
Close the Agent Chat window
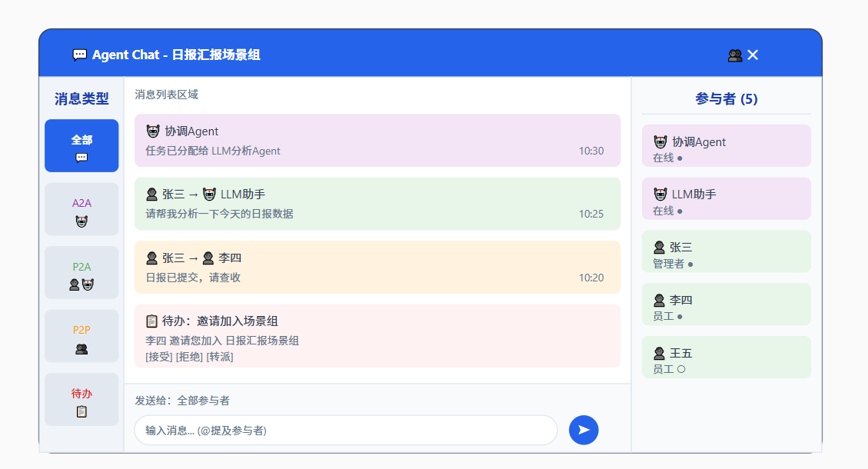(753, 55)
